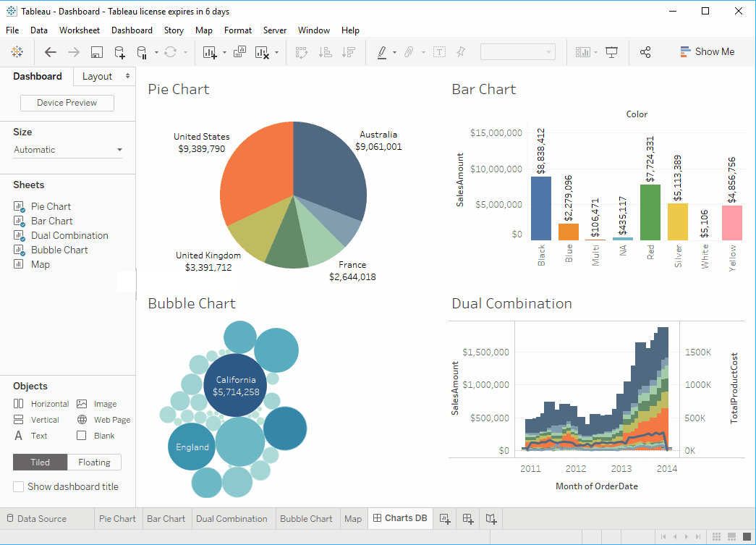Create a new dashboard from the bottom bar
The height and width of the screenshot is (545, 756).
(x=467, y=518)
